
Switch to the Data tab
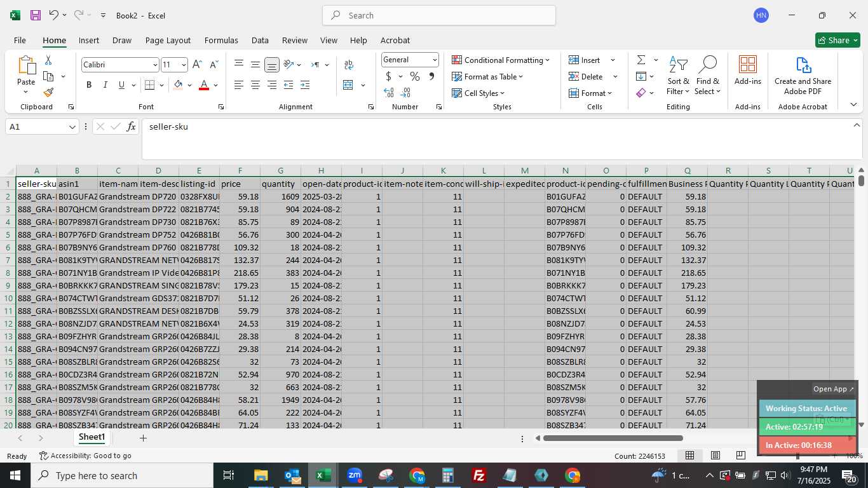pyautogui.click(x=260, y=40)
